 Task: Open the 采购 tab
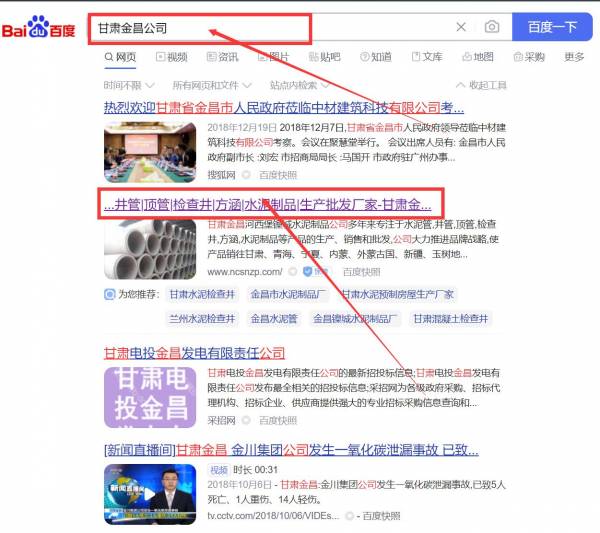point(528,58)
